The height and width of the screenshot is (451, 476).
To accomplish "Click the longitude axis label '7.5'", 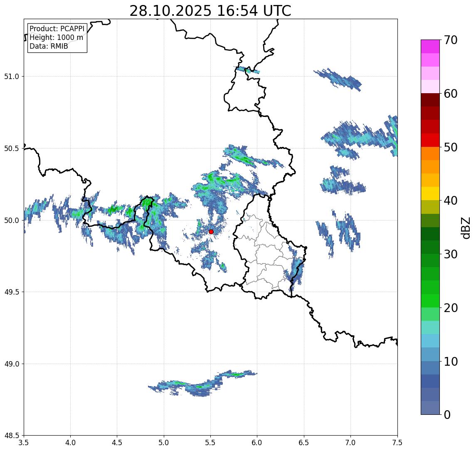I will [x=397, y=443].
